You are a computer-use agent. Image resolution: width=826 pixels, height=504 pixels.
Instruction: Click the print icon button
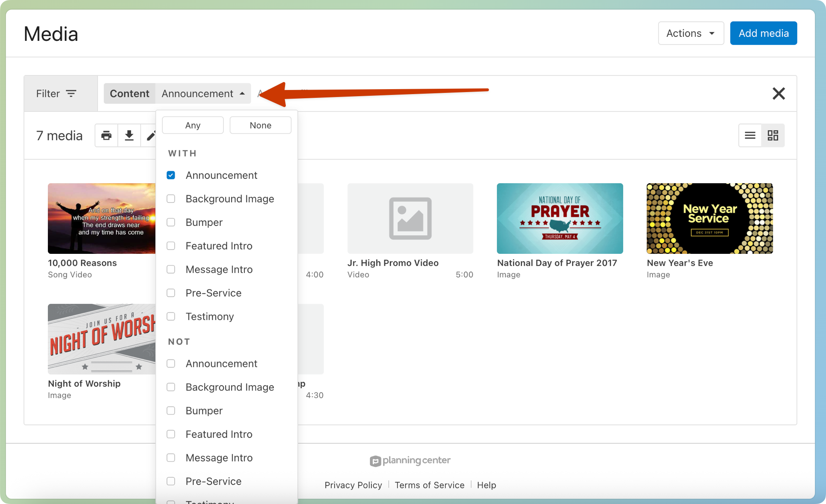pyautogui.click(x=107, y=135)
